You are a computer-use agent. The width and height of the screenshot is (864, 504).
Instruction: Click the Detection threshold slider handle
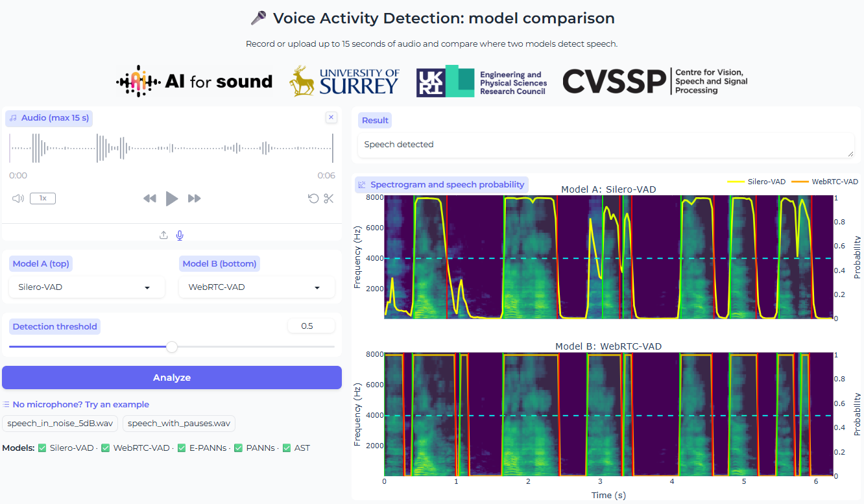(x=172, y=347)
